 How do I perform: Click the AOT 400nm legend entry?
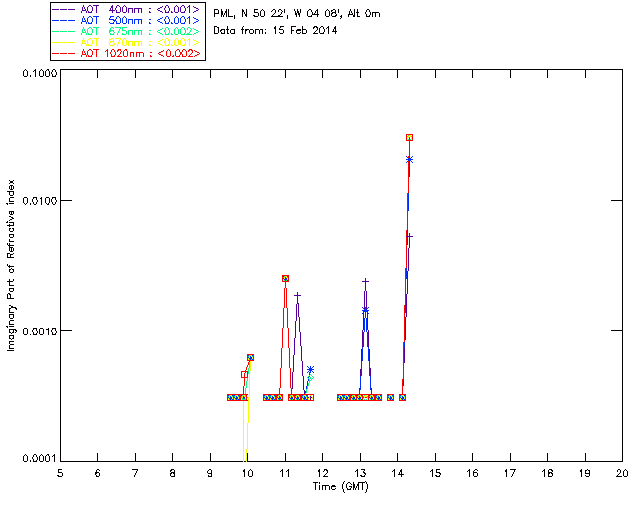coord(127,9)
